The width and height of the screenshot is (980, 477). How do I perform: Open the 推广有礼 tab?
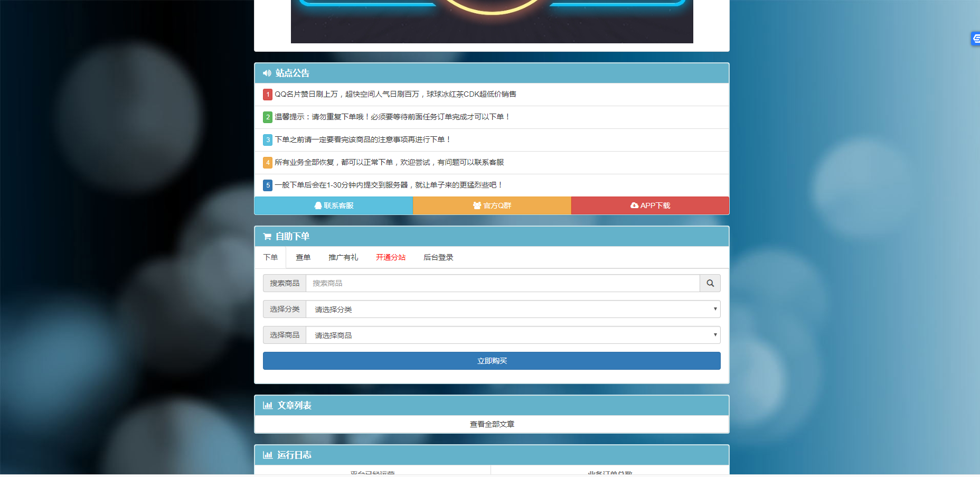tap(343, 257)
